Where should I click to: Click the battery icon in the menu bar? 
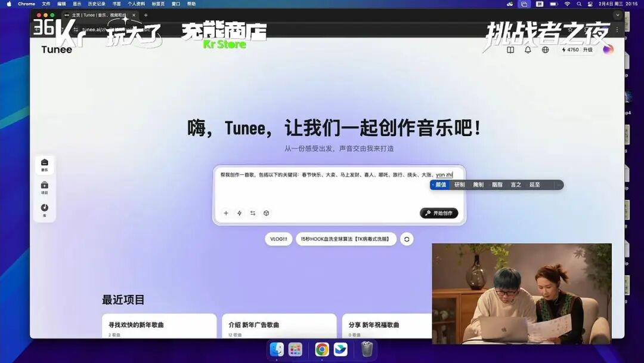click(553, 4)
